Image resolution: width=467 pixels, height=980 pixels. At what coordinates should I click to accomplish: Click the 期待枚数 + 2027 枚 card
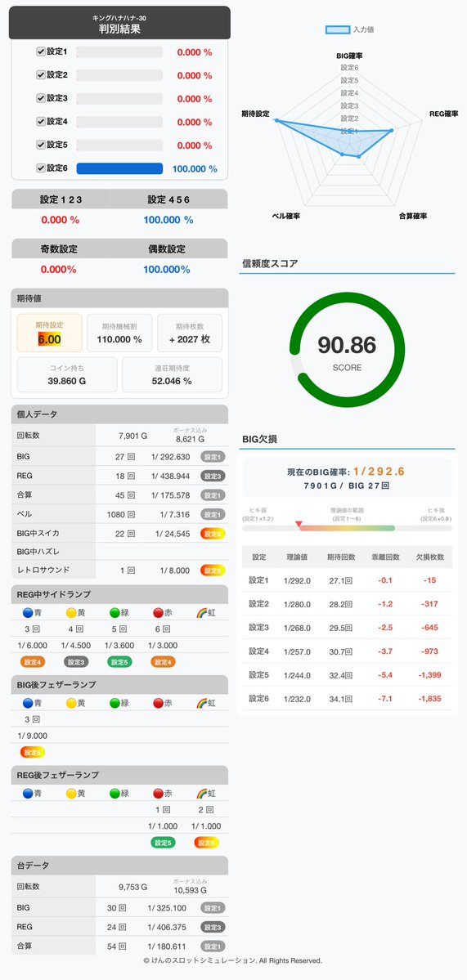click(190, 333)
